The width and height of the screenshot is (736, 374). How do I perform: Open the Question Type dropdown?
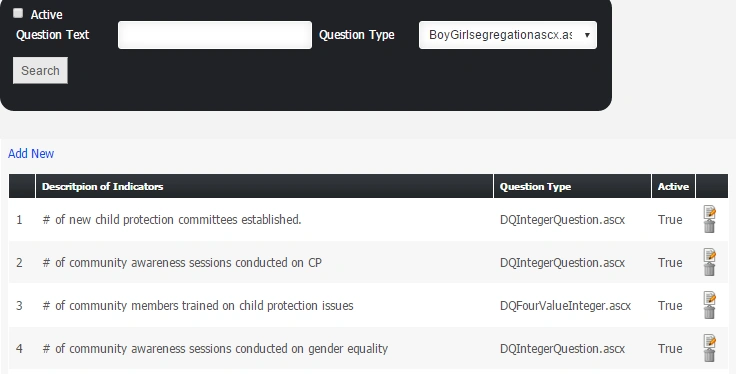[x=508, y=35]
